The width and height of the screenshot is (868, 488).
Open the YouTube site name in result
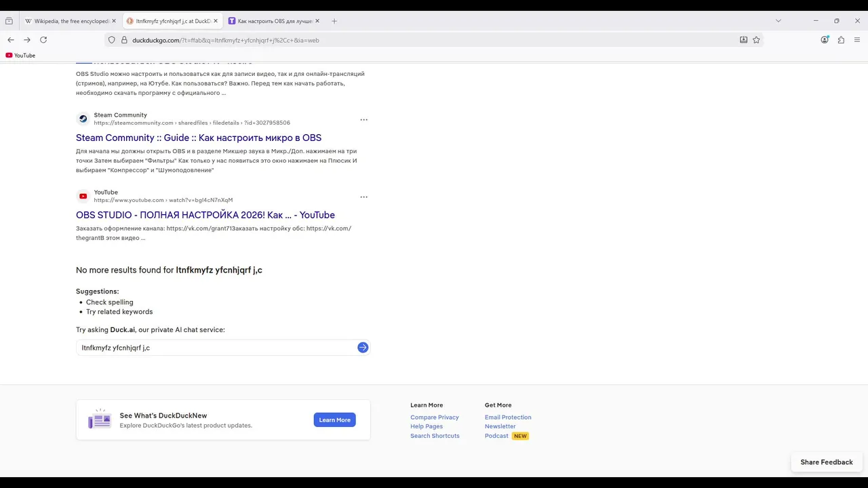pos(106,192)
